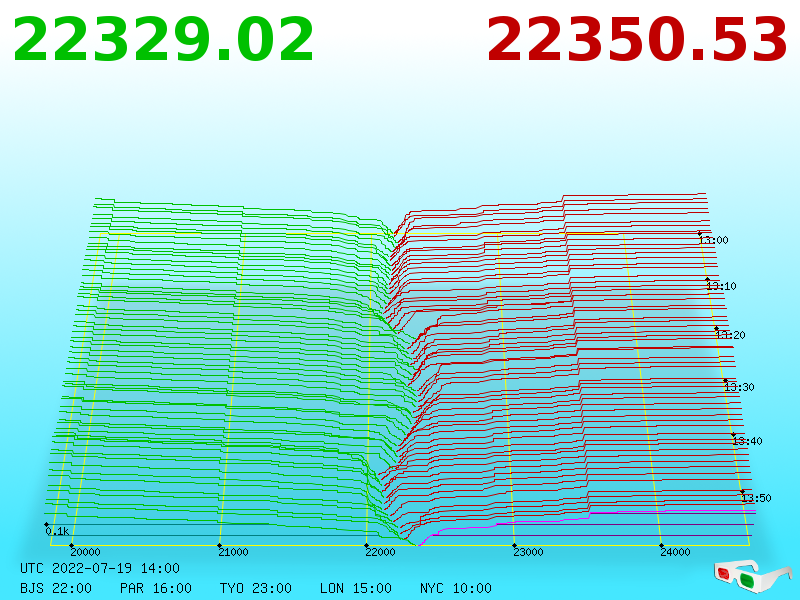Click the red ask price 22350.53
This screenshot has height=600, width=800.
pyautogui.click(x=637, y=40)
